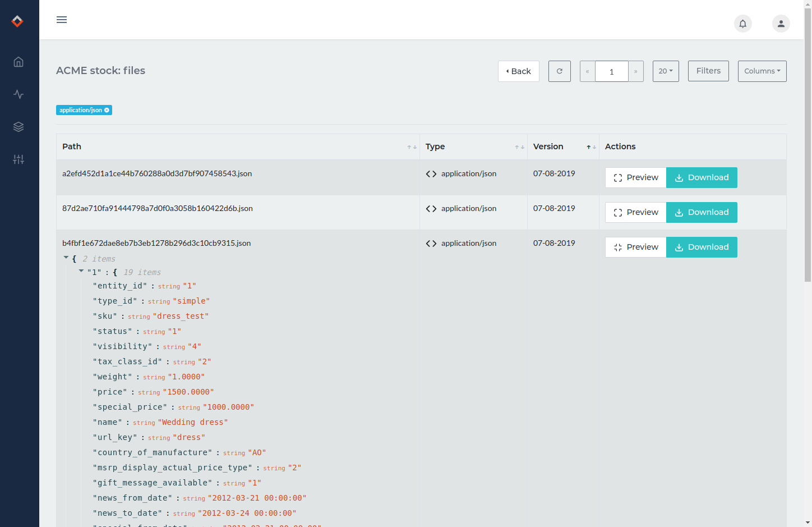Go to the Home sidebar icon
Screen dimensions: 812x527
(19, 62)
